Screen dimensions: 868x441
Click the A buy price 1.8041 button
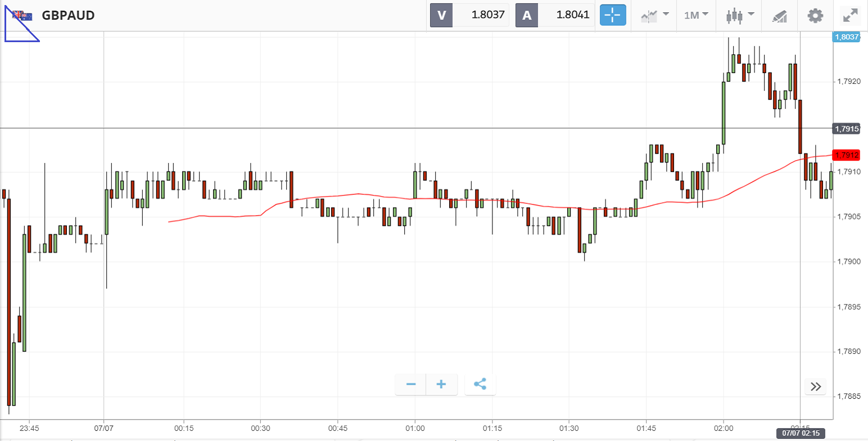coord(555,15)
